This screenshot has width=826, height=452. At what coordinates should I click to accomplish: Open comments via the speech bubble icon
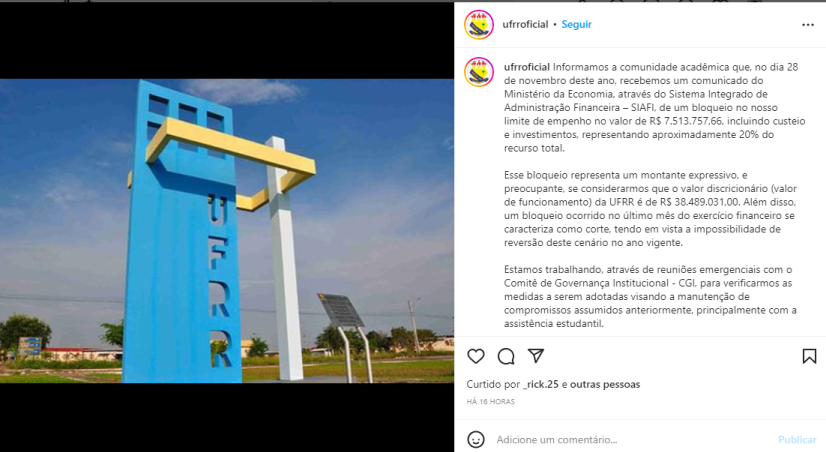pyautogui.click(x=506, y=357)
